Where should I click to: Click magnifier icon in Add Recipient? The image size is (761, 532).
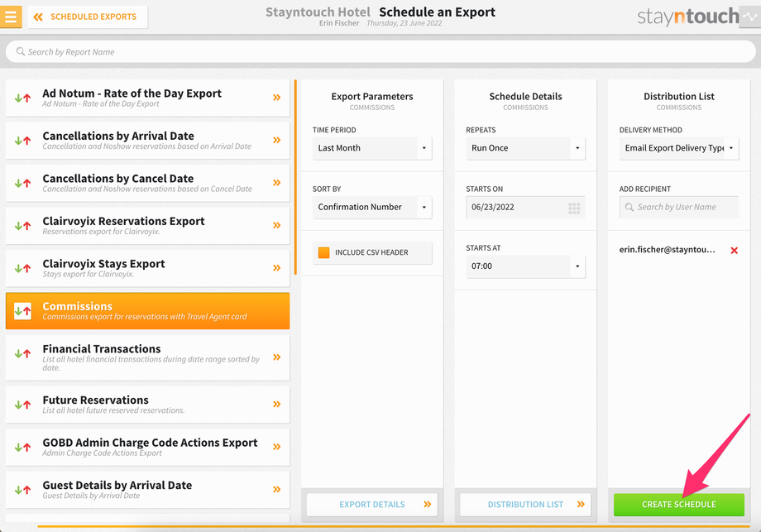coord(629,207)
